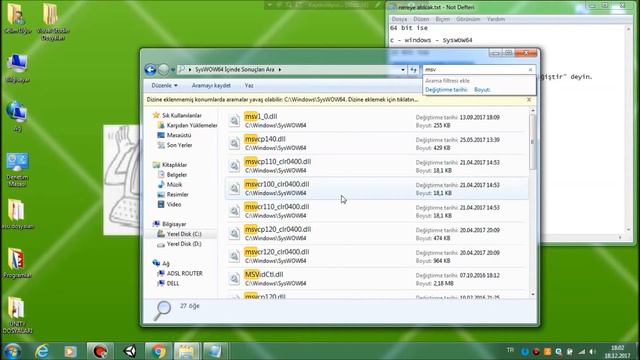Open the Unity taskbar icon
The image size is (640, 360).
(130, 351)
